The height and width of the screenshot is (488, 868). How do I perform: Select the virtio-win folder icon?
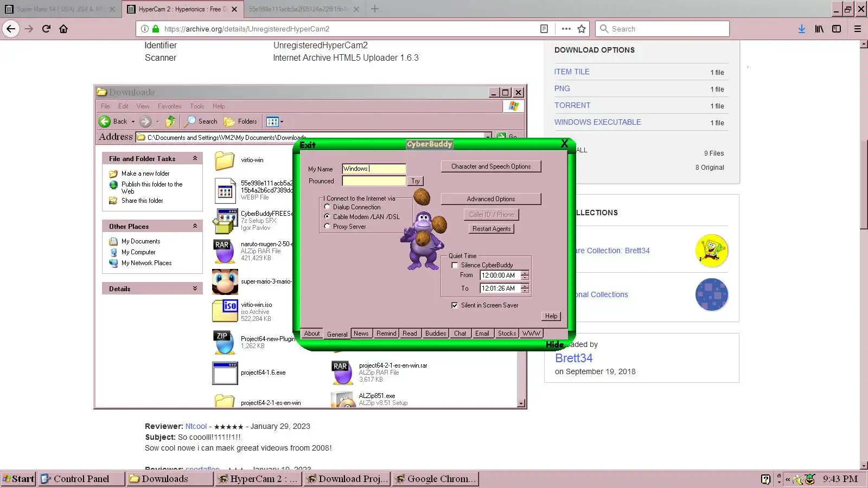click(224, 160)
